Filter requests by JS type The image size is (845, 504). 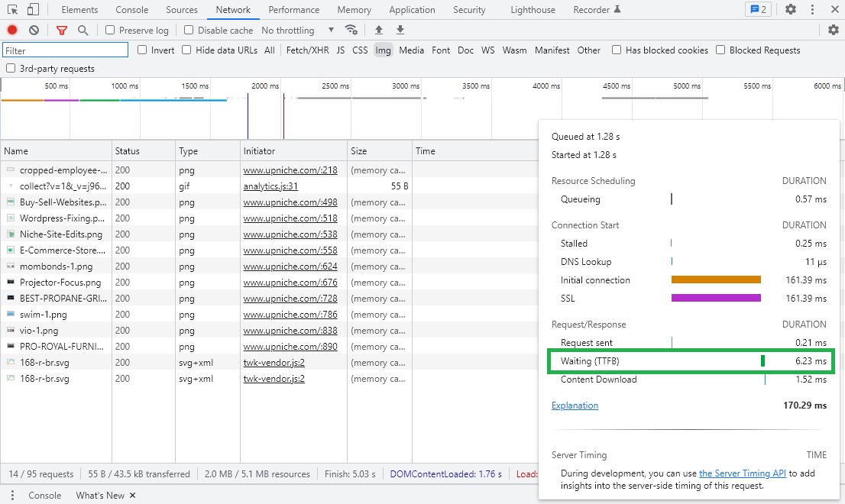pyautogui.click(x=341, y=50)
